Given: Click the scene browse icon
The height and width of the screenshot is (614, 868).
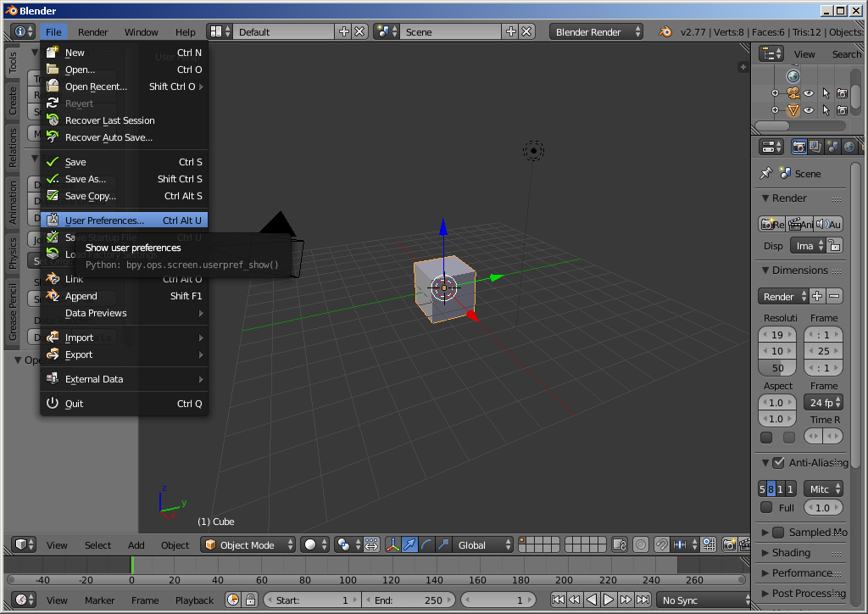Looking at the screenshot, I should tap(386, 31).
